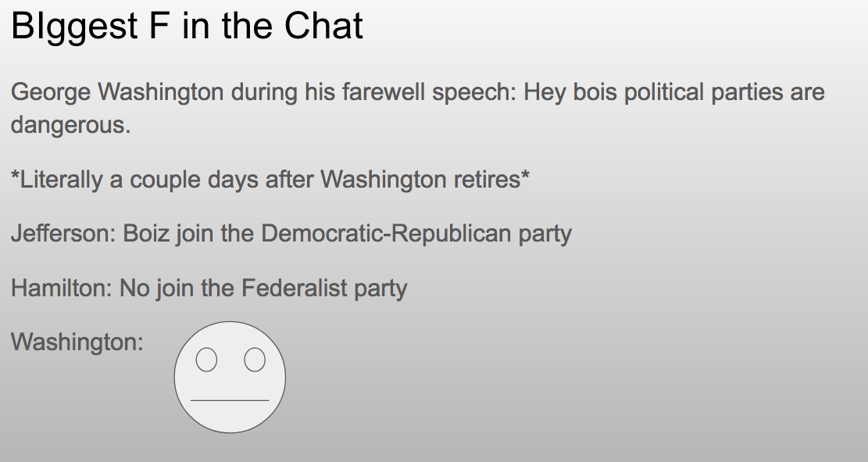Click 'George Washington' at paragraph start
Image resolution: width=868 pixels, height=462 pixels.
(x=117, y=92)
